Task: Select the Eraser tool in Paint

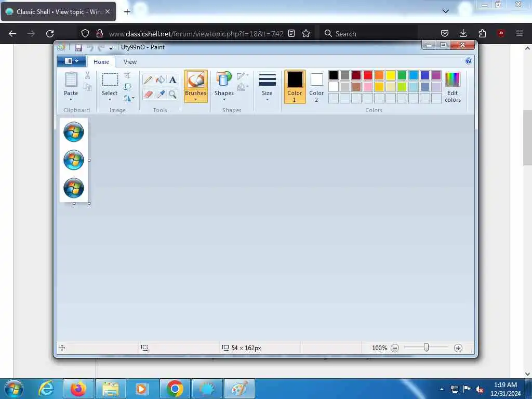Action: [x=148, y=95]
